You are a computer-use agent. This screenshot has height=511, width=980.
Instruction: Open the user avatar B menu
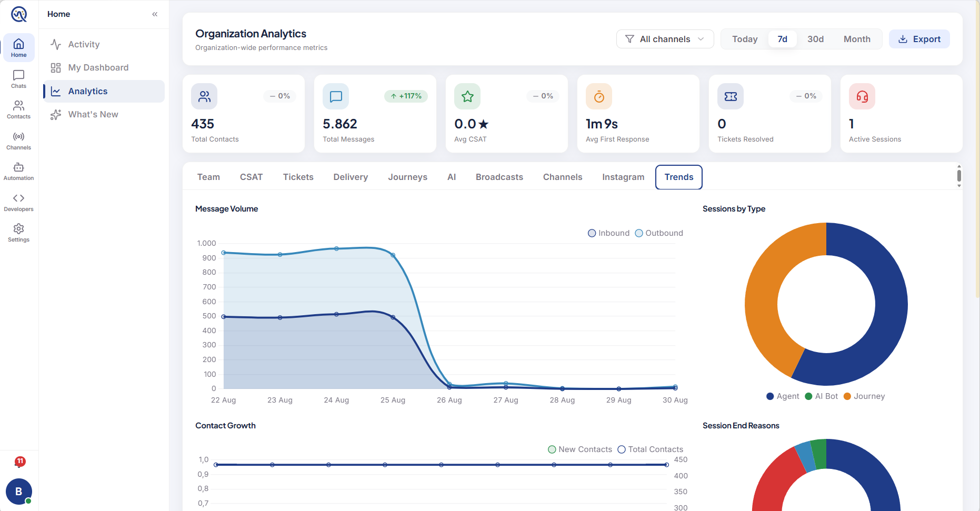tap(19, 492)
